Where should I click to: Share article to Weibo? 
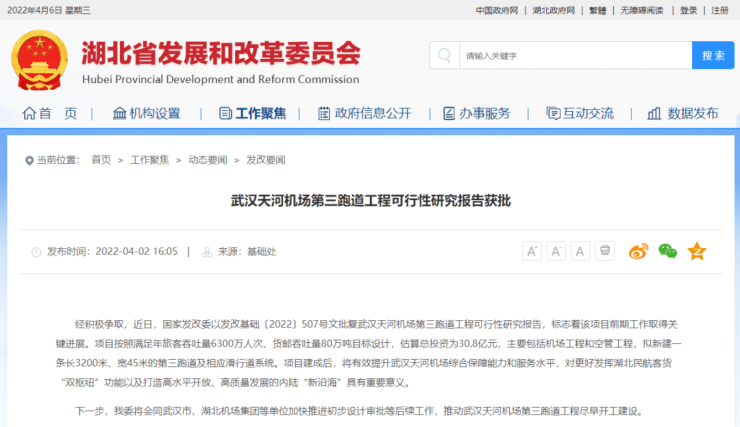(639, 251)
